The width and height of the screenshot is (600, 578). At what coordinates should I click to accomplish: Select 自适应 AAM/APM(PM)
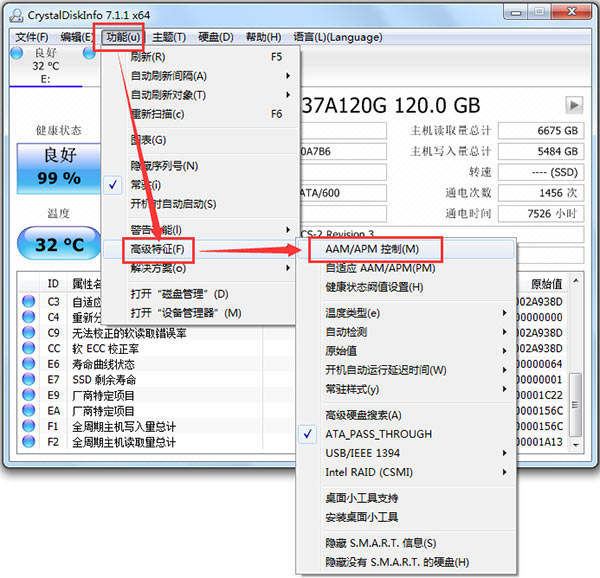coord(406,268)
